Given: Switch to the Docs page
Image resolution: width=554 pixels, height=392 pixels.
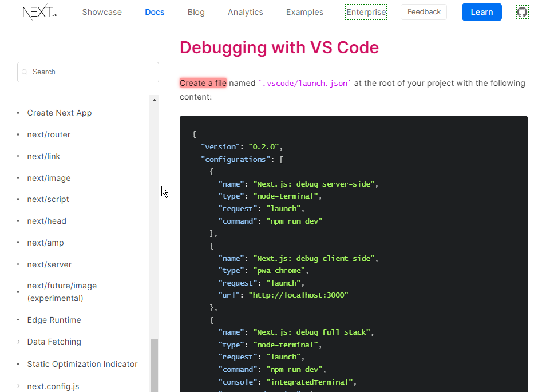Looking at the screenshot, I should coord(155,12).
